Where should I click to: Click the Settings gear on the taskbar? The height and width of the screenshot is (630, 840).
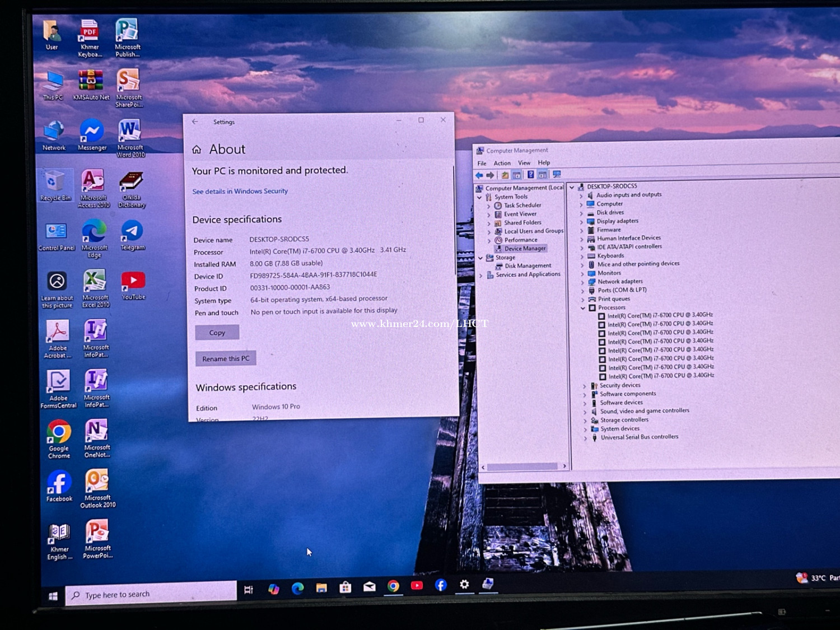pos(464,585)
